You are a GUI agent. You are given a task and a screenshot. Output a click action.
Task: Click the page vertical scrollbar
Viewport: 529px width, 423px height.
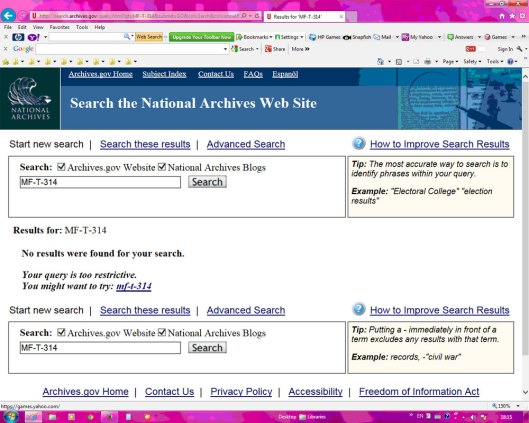(525, 233)
